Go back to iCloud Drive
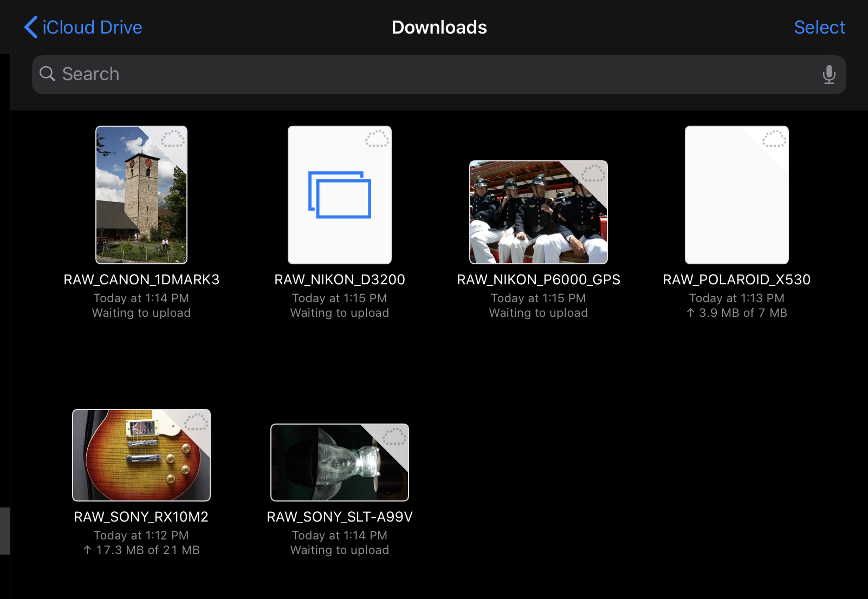Viewport: 868px width, 599px height. tap(83, 27)
